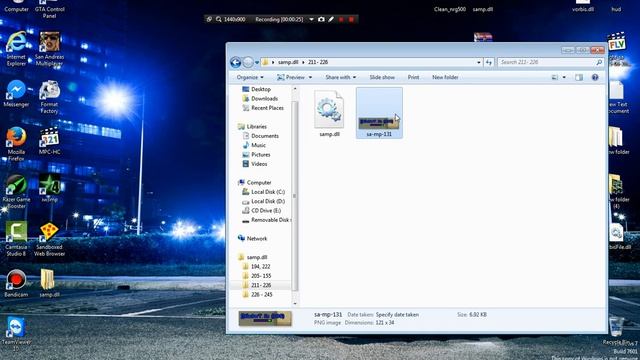Click the samp.dll breadcrumb in address bar
The height and width of the screenshot is (360, 640).
pyautogui.click(x=288, y=62)
